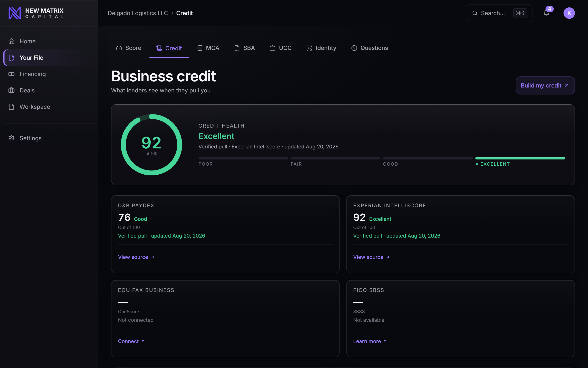The image size is (588, 368).
Task: Click the Excellent rating bar segment
Action: tap(520, 158)
